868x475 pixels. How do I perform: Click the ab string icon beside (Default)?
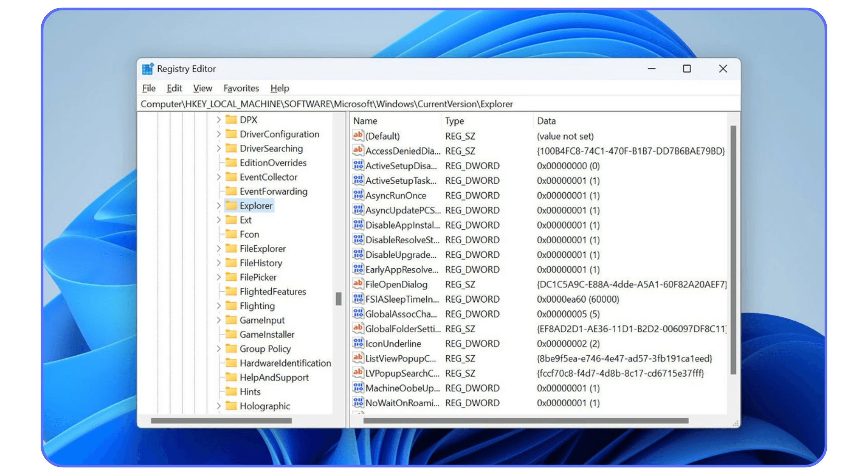coord(358,136)
